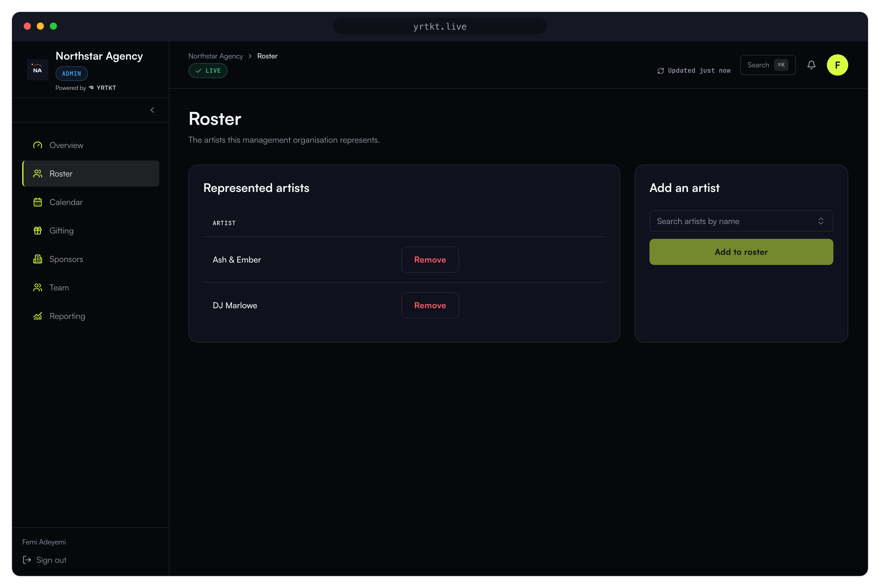Click the Northstar Agency sidebar title
Screen dimensions: 880x588
(x=99, y=56)
